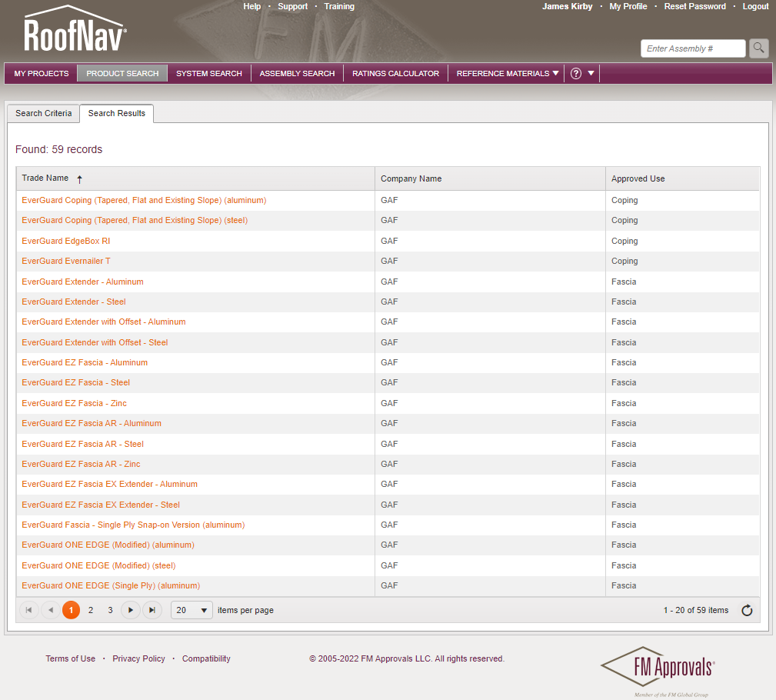Click Logout

pos(755,6)
